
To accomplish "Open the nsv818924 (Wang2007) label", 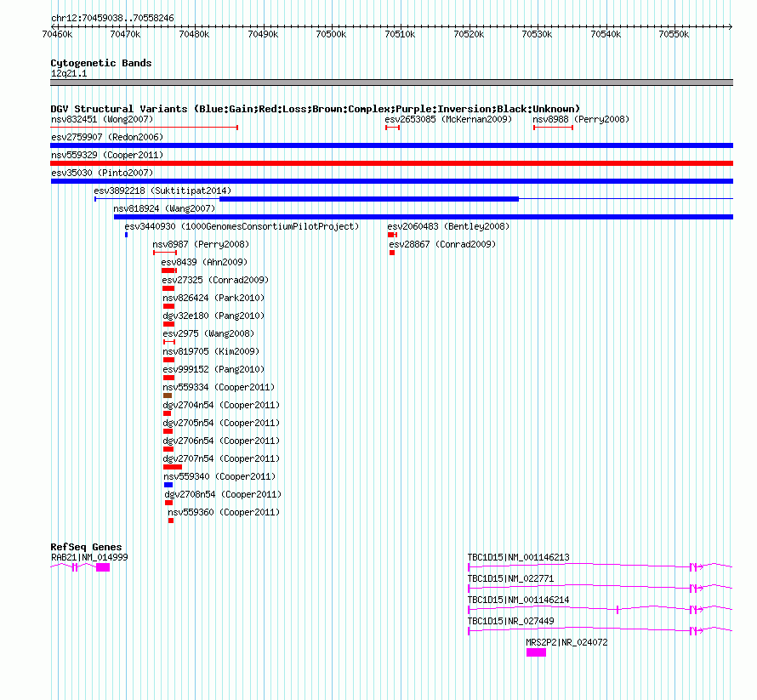I will click(164, 208).
